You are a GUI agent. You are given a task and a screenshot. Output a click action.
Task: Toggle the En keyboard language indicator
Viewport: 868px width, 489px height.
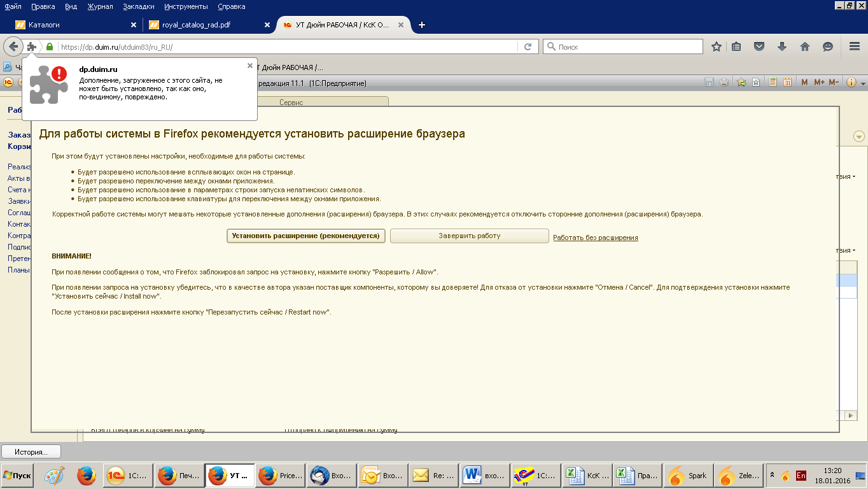801,475
